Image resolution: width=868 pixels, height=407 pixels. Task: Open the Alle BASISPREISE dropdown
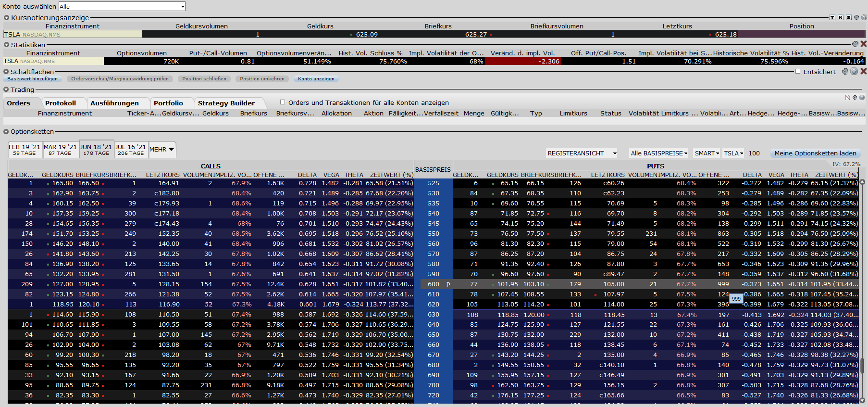point(659,153)
